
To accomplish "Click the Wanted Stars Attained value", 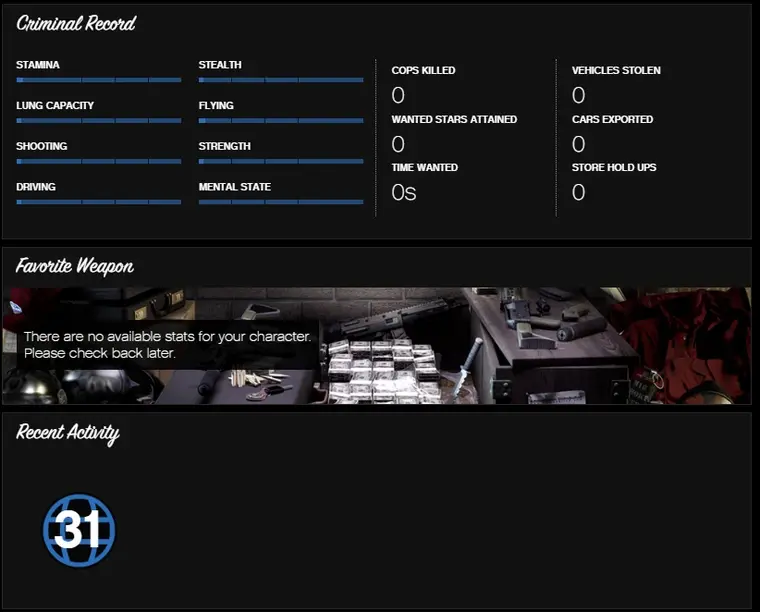I will (x=398, y=144).
